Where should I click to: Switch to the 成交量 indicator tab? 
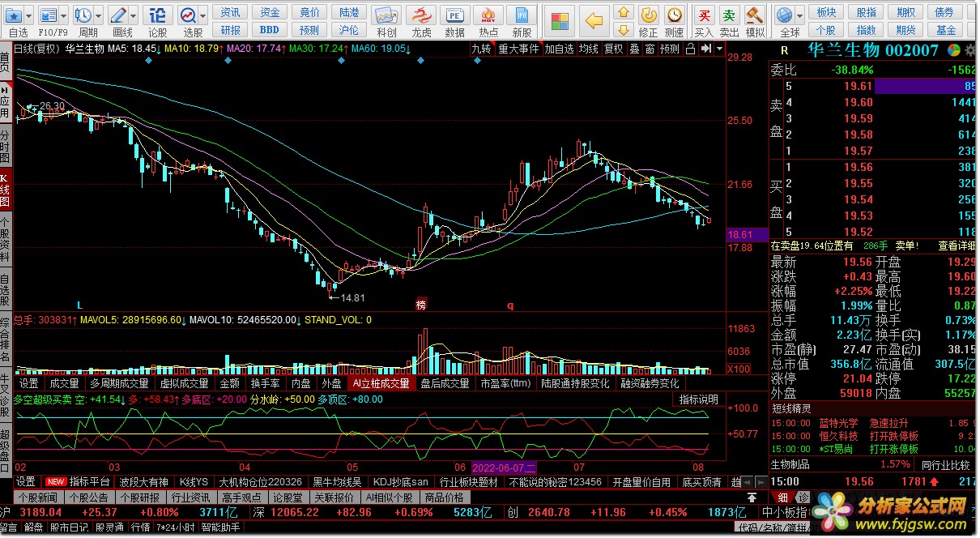pyautogui.click(x=65, y=383)
